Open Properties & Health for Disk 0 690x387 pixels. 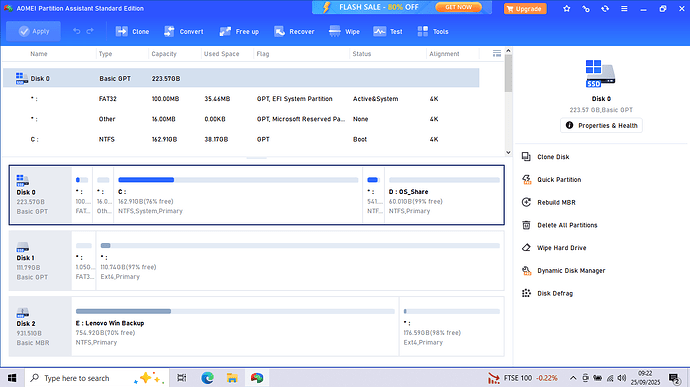point(602,125)
